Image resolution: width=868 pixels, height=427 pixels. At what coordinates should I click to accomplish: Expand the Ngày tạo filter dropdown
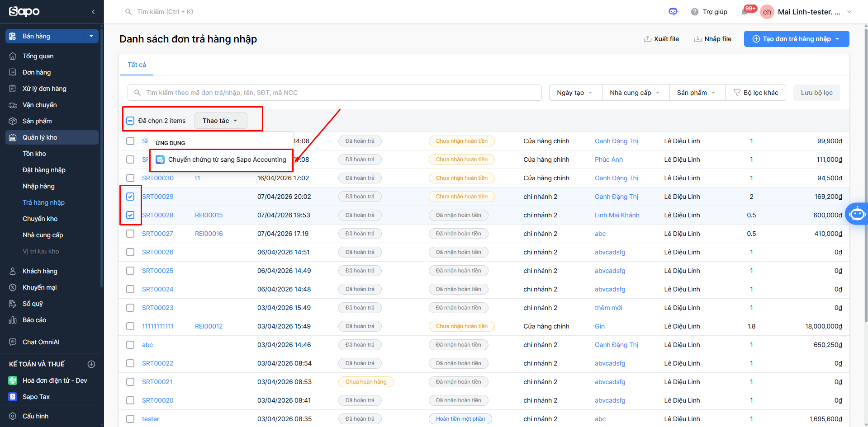point(575,93)
